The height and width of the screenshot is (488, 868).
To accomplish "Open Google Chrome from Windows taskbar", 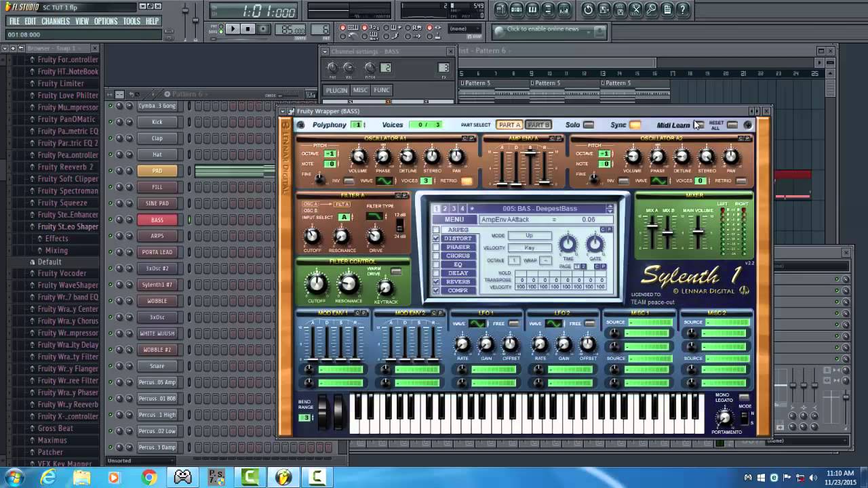I will coord(149,478).
